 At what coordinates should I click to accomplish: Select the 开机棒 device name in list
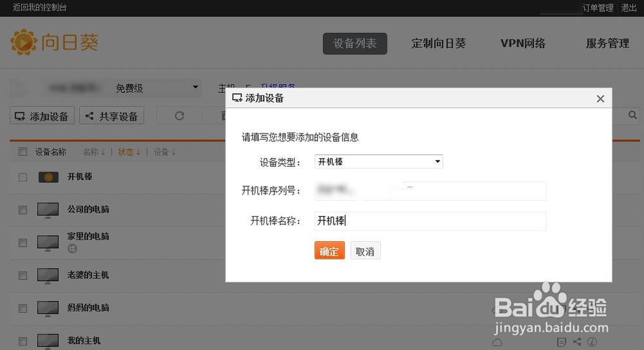pos(80,177)
